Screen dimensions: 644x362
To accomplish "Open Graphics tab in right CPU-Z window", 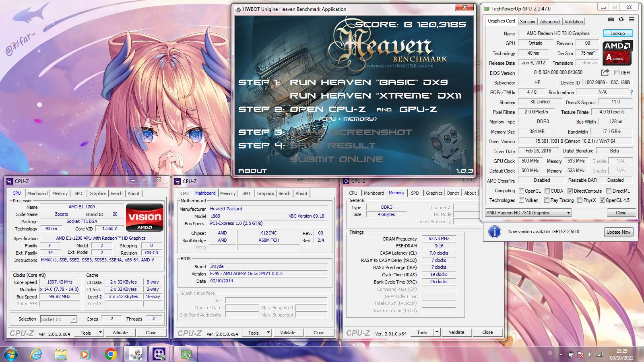I will coord(434,193).
